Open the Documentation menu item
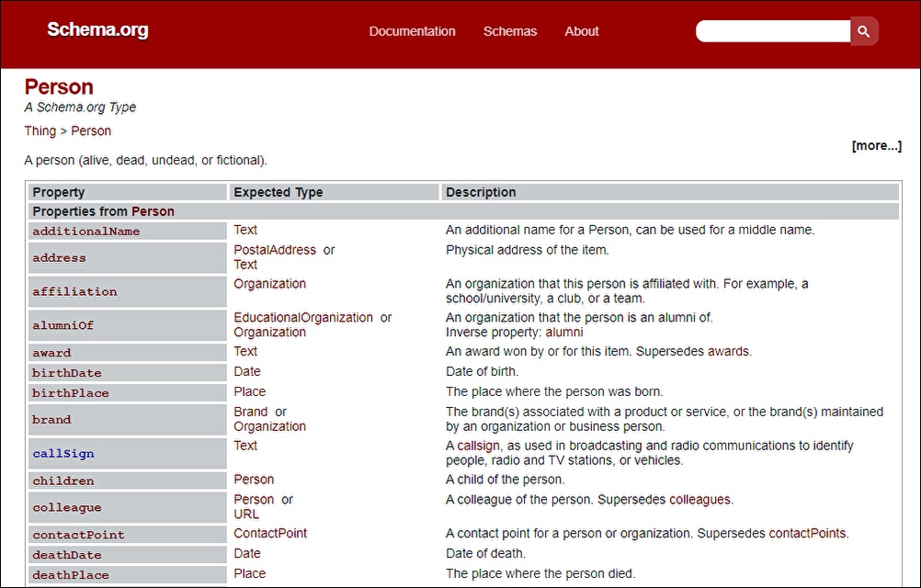 (413, 31)
